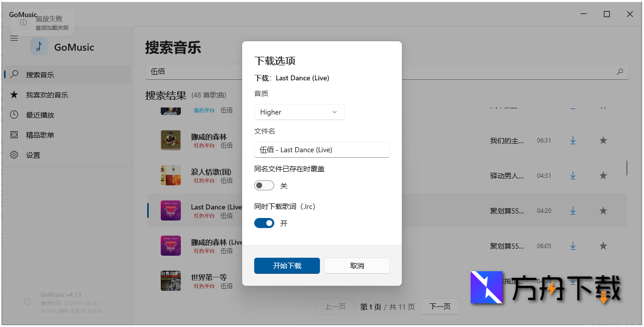Viewport: 644px width, 327px height.
Task: Select the 搜索音乐 magnifier icon in sidebar
Action: pos(15,74)
